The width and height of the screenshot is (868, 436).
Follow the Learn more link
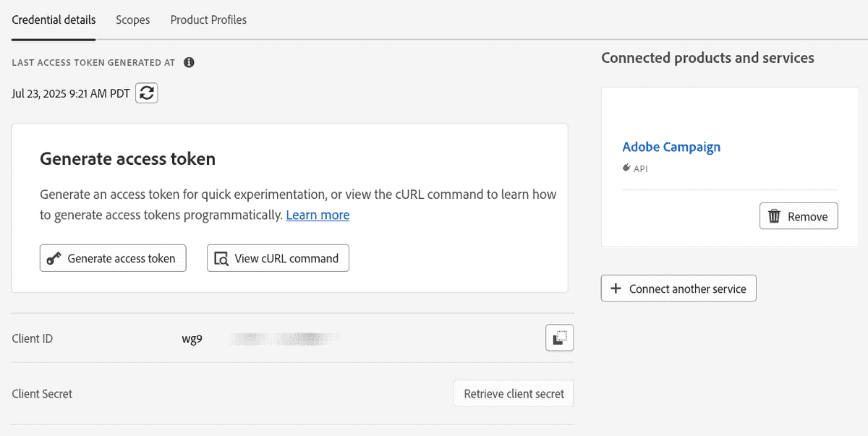tap(318, 215)
